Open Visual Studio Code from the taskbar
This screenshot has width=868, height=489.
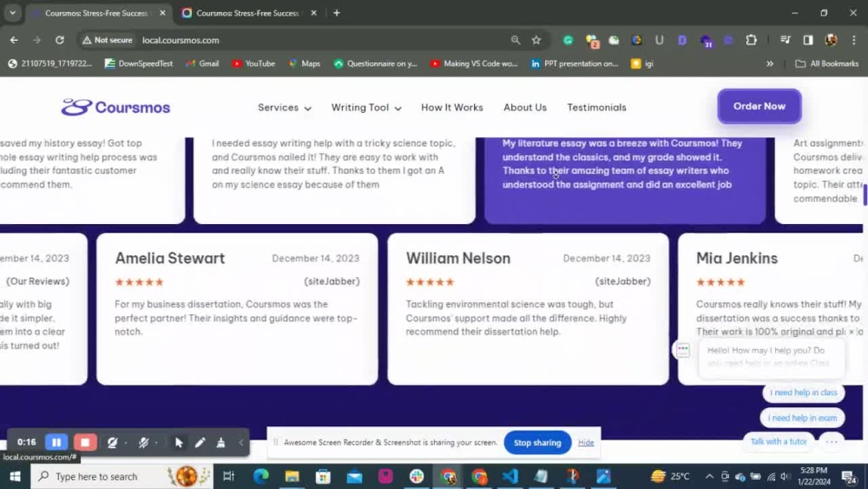[510, 476]
